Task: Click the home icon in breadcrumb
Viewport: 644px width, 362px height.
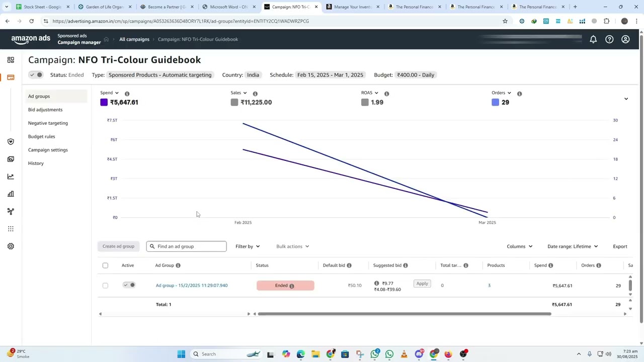Action: pyautogui.click(x=106, y=39)
